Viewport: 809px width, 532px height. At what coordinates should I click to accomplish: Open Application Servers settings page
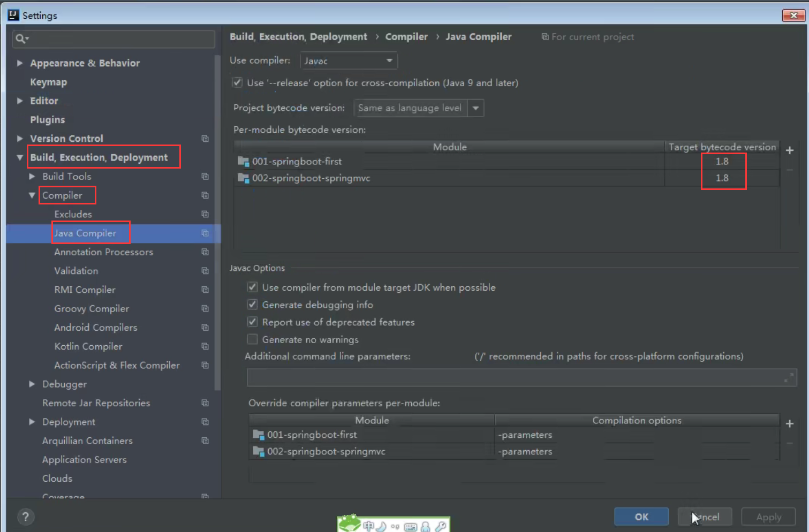(x=85, y=459)
